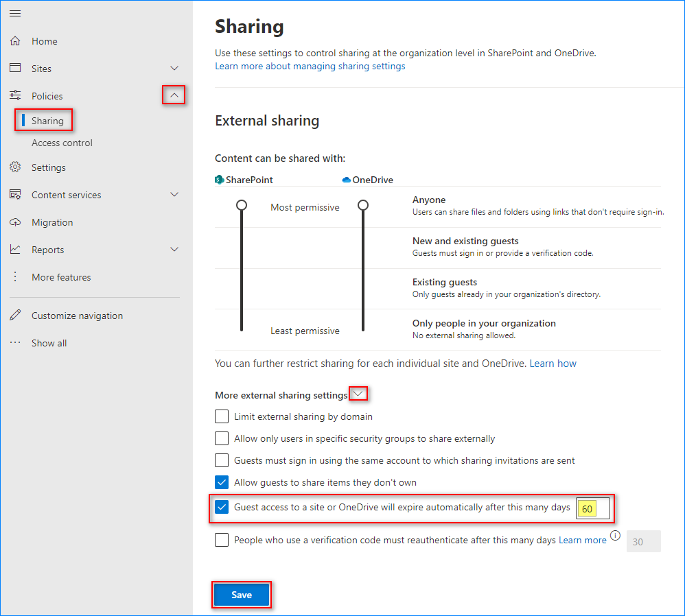This screenshot has height=616, width=685.
Task: Click the Save button
Action: (x=242, y=595)
